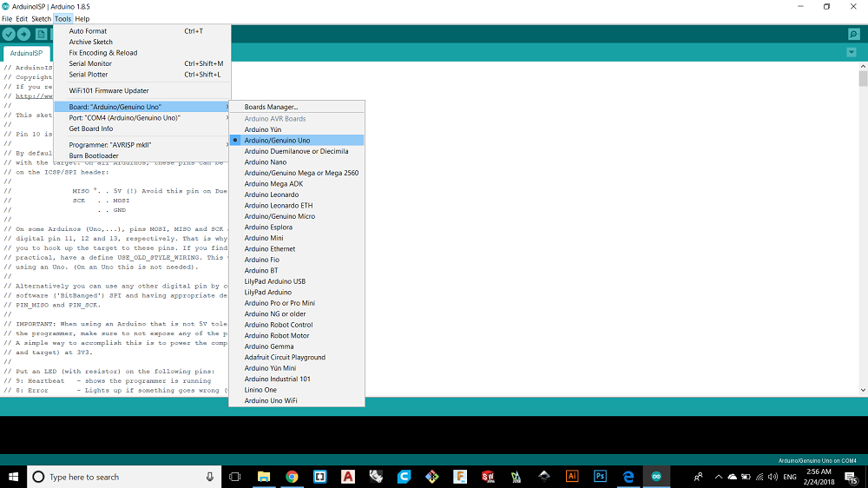Select the checked Arduino/Genuino Uno board
The width and height of the screenshot is (868, 488).
click(x=297, y=140)
